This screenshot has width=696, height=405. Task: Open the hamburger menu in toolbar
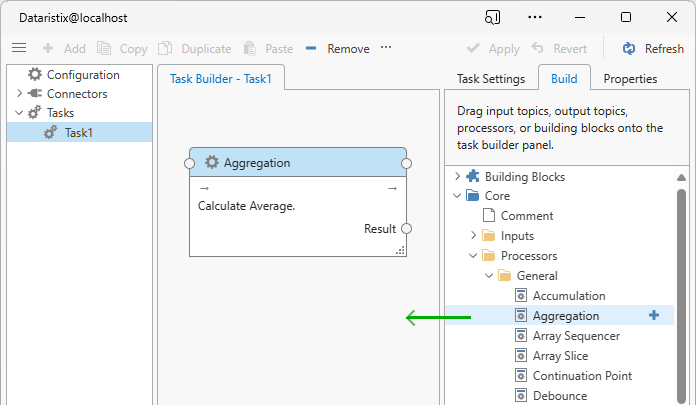click(18, 48)
